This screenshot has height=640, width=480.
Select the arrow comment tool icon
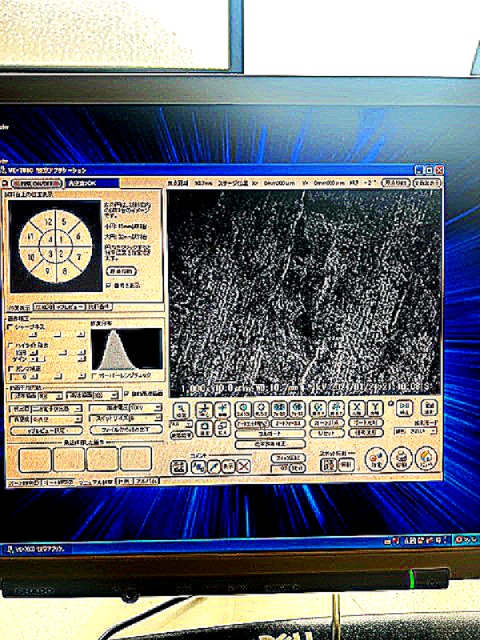pyautogui.click(x=213, y=466)
